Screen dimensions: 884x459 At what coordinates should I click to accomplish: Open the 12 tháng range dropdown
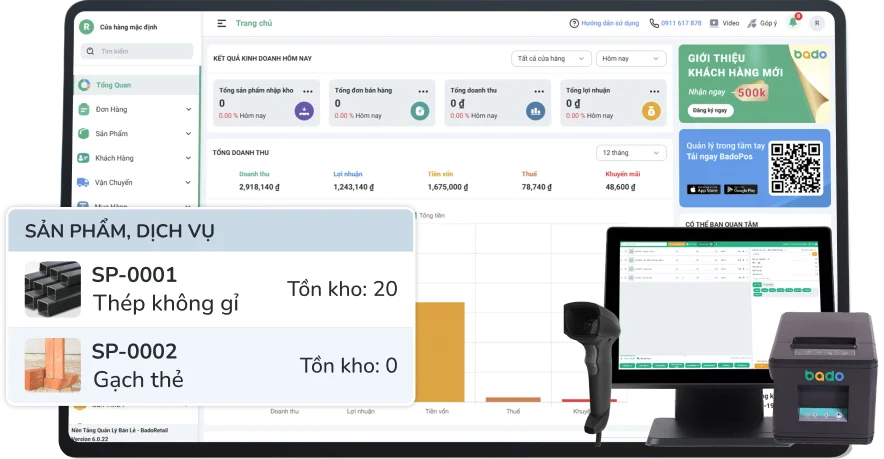click(x=631, y=153)
